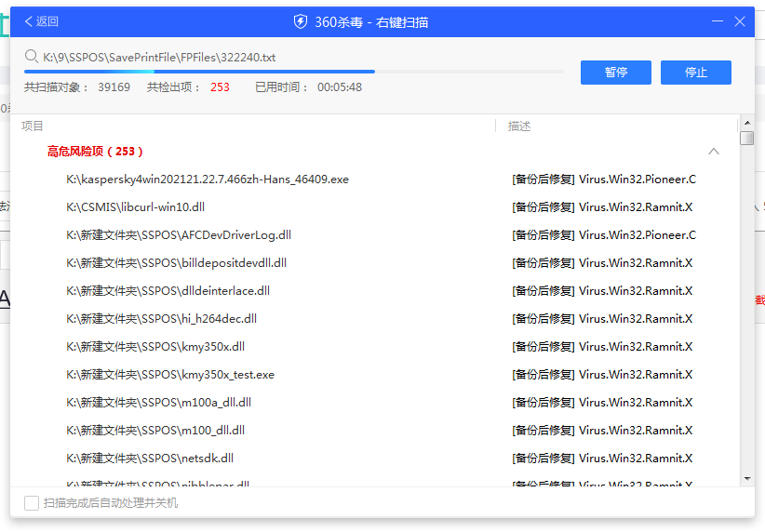The height and width of the screenshot is (532, 765).
Task: Select the libcurl-win10.dll threat entry
Action: 135,207
